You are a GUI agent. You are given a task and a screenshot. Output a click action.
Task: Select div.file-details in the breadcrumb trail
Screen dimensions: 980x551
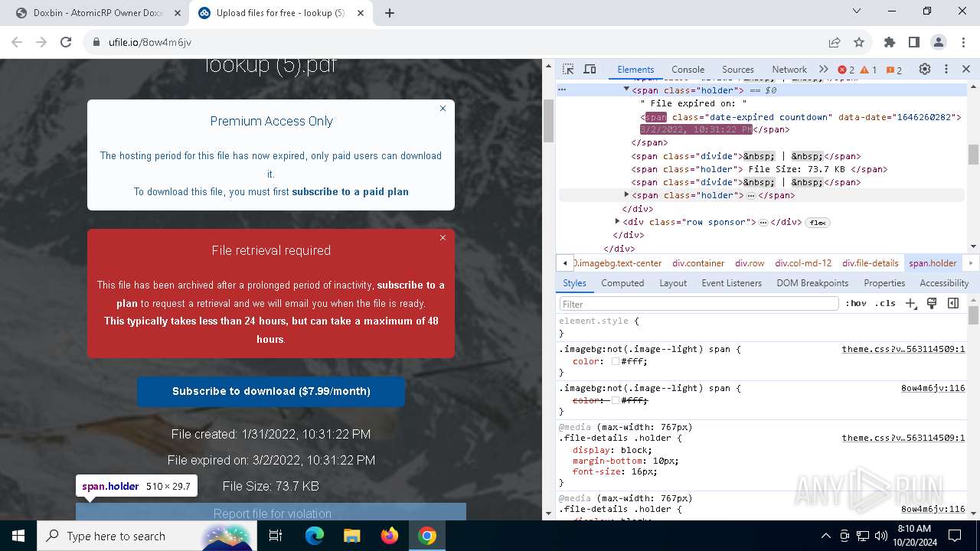click(871, 263)
